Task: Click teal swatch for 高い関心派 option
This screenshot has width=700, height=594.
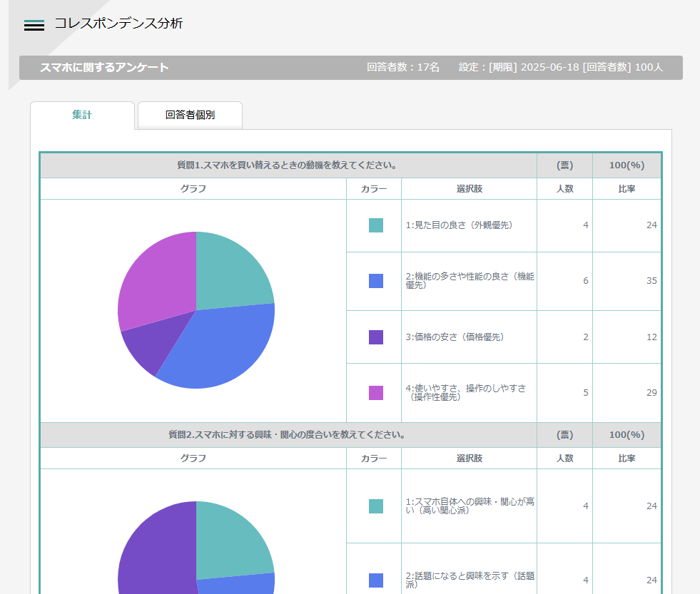Action: click(375, 506)
